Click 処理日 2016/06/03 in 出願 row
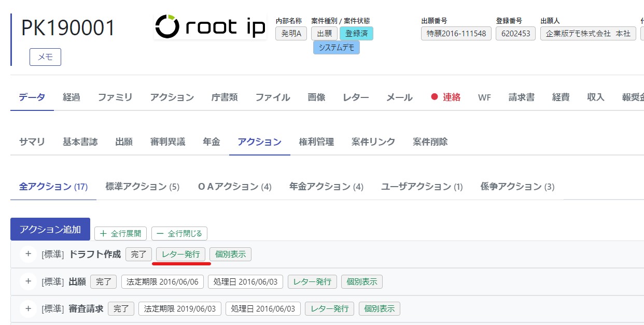 (x=246, y=281)
